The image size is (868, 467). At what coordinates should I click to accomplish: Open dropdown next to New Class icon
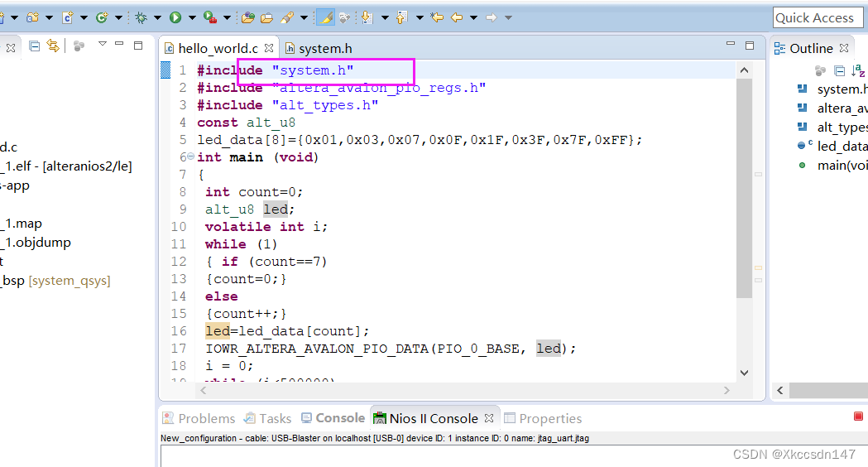point(118,17)
